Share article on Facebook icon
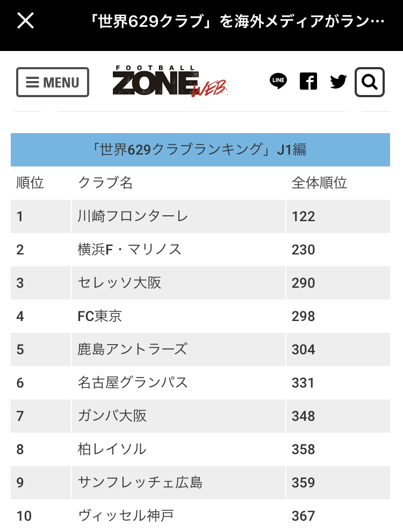This screenshot has height=532, width=403. tap(308, 82)
